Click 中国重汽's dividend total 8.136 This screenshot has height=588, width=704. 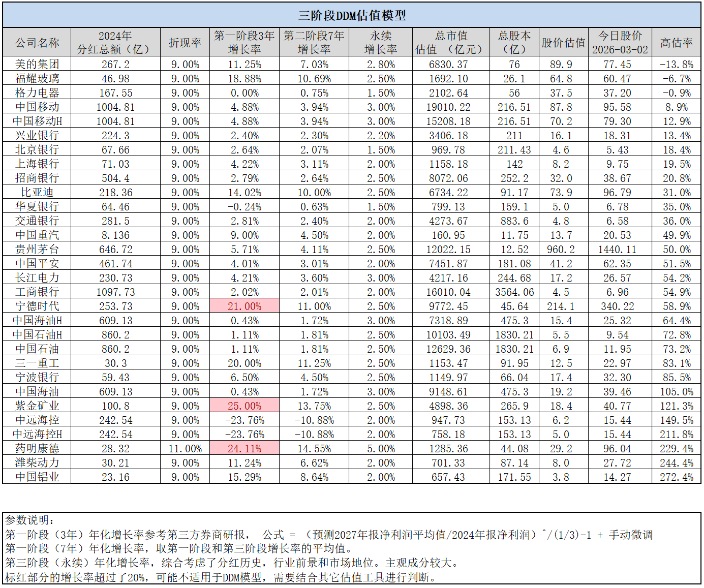(116, 235)
